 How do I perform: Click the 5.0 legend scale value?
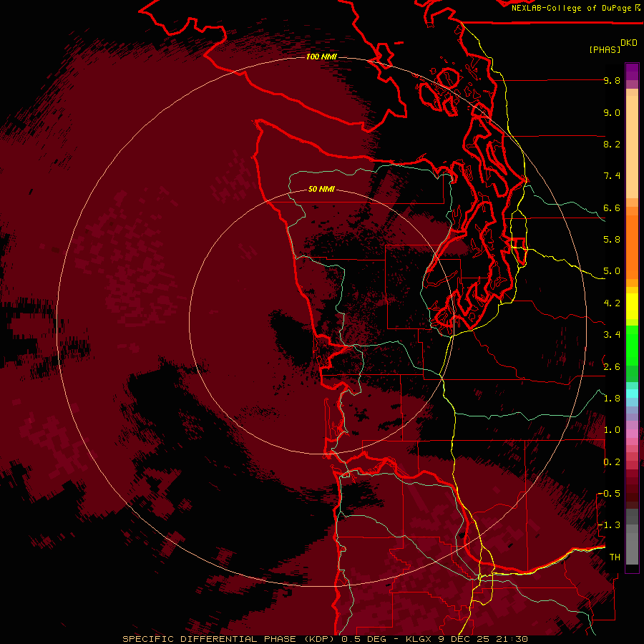click(x=612, y=271)
